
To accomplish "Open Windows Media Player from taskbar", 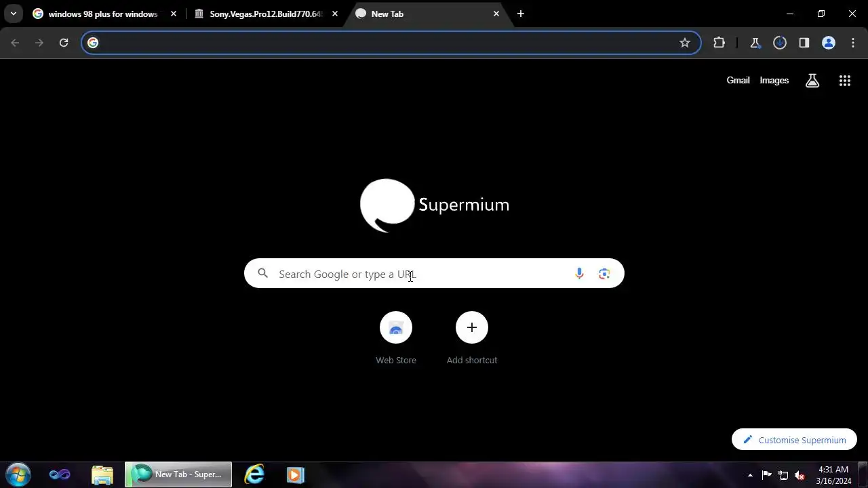I will click(295, 474).
